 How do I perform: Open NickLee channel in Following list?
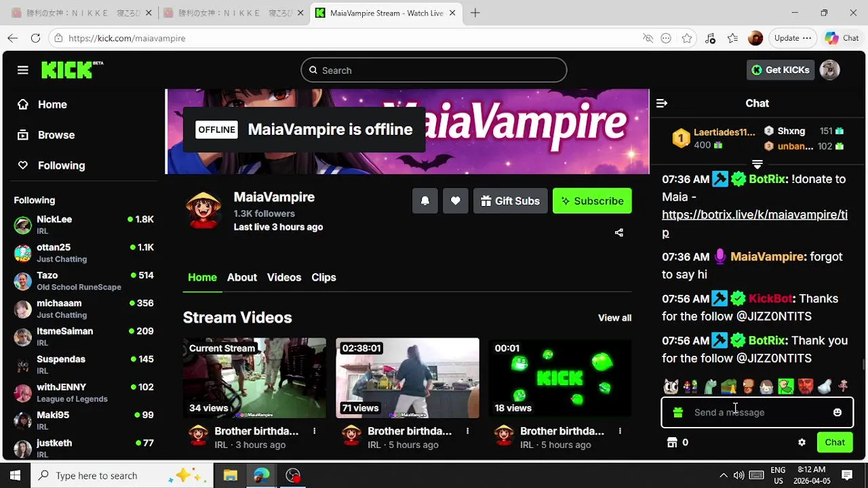coord(84,224)
